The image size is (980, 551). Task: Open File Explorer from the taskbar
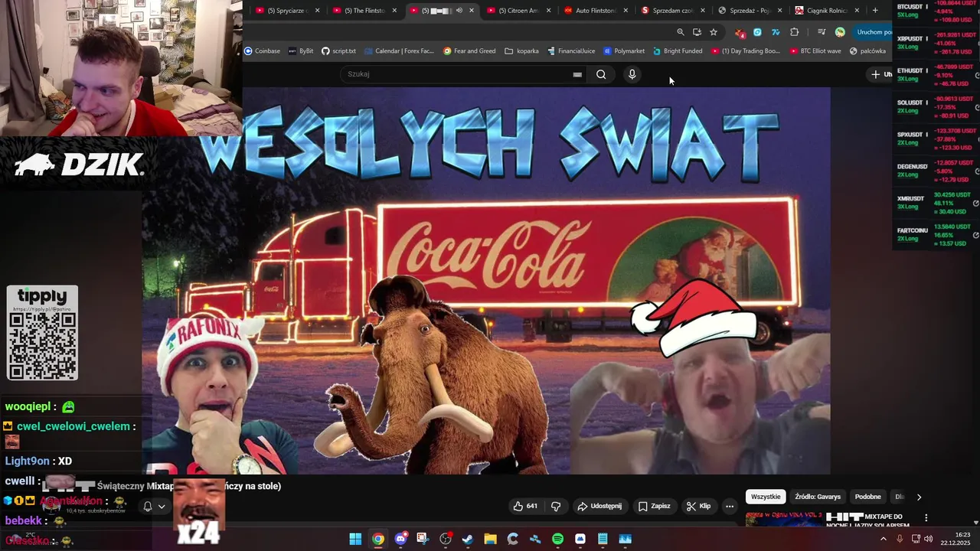[x=490, y=539]
